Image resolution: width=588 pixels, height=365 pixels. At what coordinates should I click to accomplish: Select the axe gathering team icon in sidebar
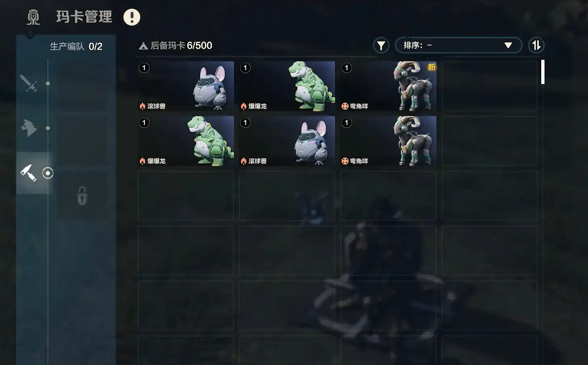pos(29,128)
